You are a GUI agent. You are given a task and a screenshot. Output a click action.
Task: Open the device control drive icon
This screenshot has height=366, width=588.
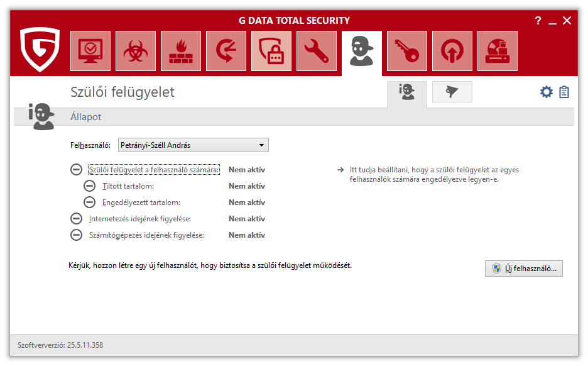(498, 51)
